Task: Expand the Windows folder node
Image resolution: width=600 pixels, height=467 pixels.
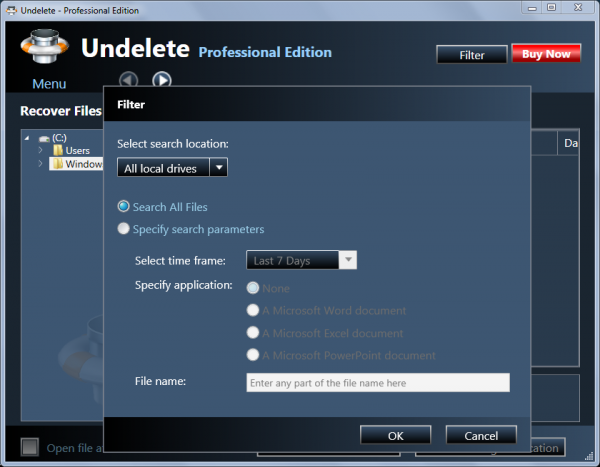Action: pyautogui.click(x=41, y=164)
